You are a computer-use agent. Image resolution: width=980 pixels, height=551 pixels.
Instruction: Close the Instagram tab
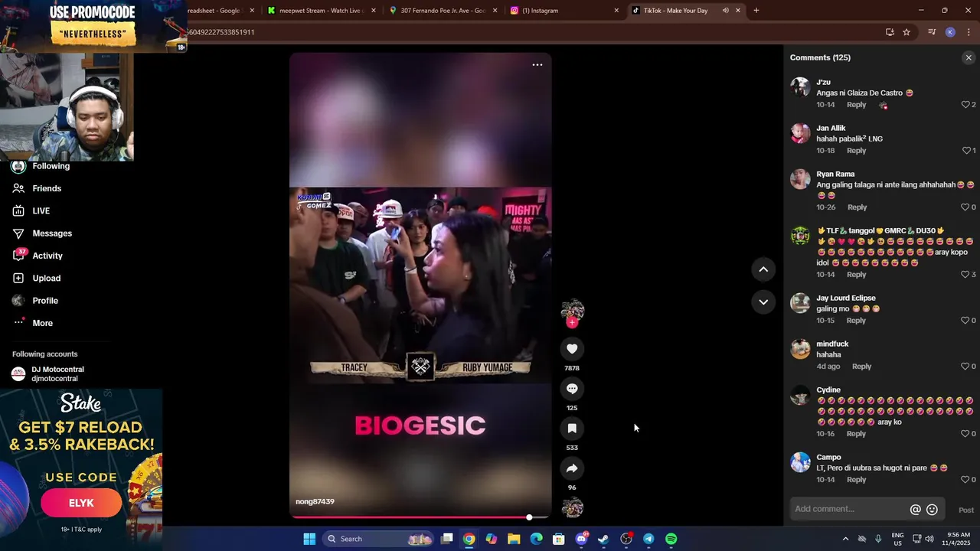pos(616,11)
